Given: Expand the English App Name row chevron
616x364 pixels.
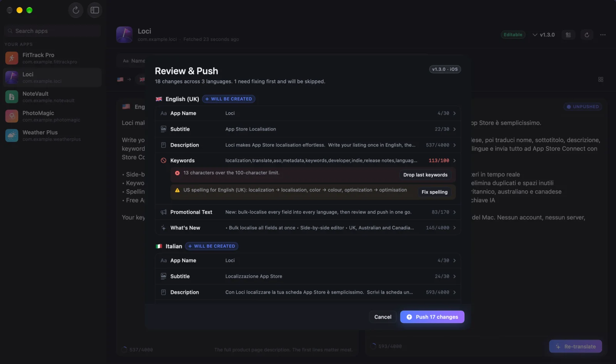Looking at the screenshot, I should (455, 114).
